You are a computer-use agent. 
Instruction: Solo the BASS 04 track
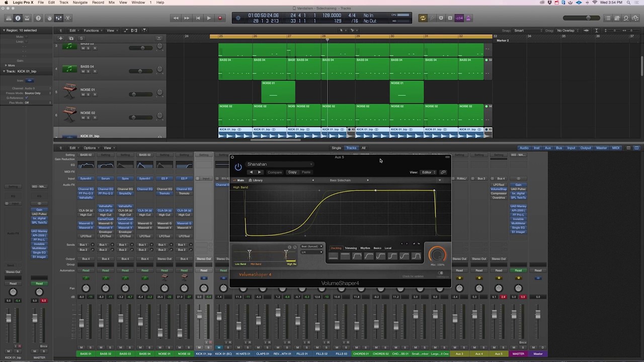(x=89, y=71)
